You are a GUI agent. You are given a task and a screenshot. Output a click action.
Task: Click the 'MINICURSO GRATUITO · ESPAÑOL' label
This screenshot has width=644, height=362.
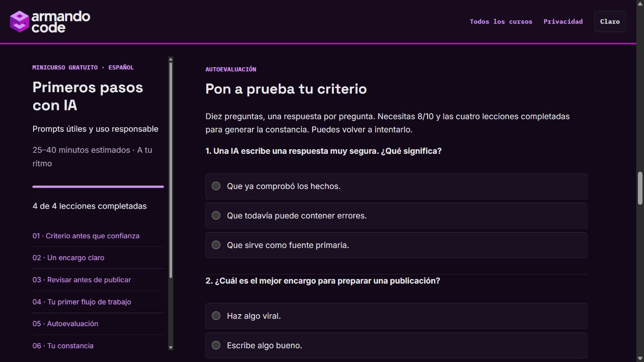83,67
